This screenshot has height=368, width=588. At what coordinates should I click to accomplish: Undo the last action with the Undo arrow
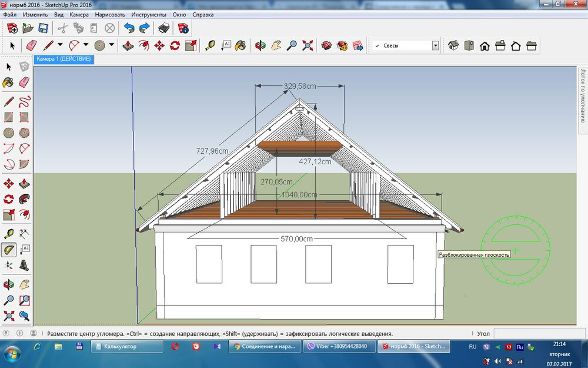[x=129, y=28]
